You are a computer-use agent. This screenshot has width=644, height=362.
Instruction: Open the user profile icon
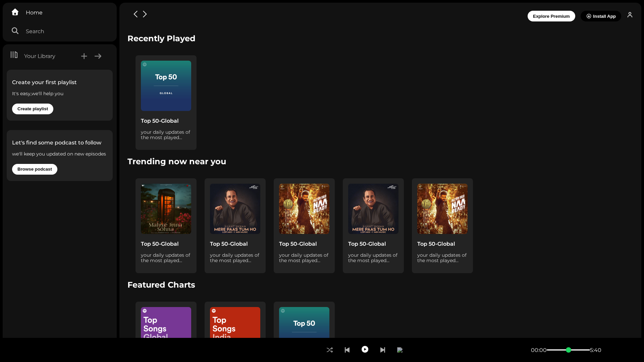coord(630,15)
